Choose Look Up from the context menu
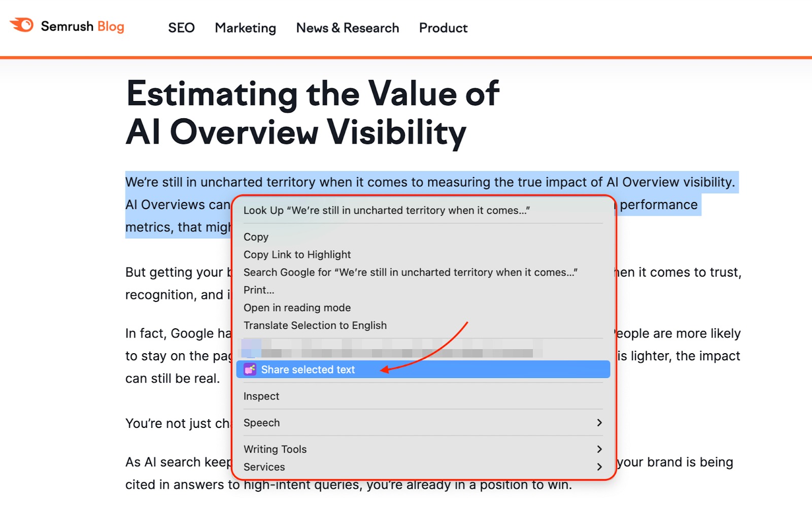Viewport: 812px width, 510px height. (x=386, y=211)
